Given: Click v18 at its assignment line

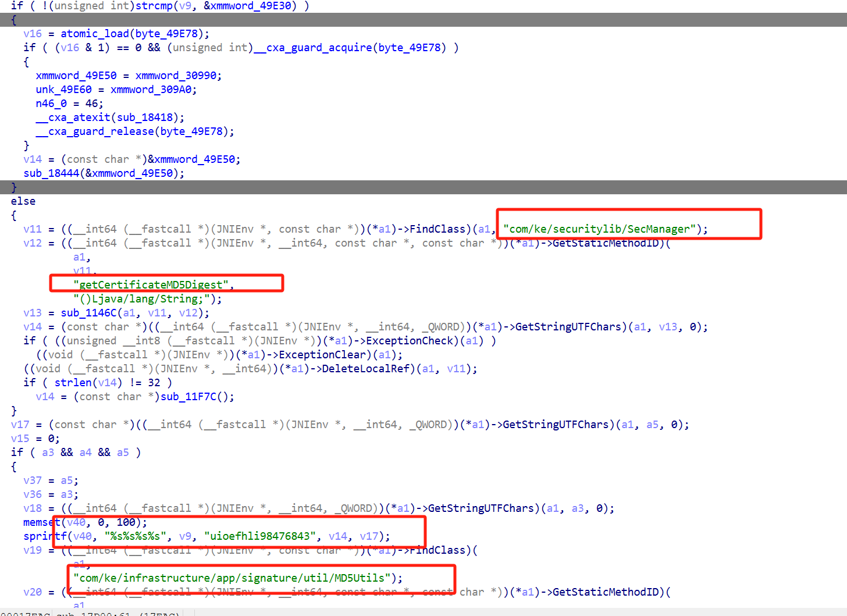Looking at the screenshot, I should coord(33,508).
